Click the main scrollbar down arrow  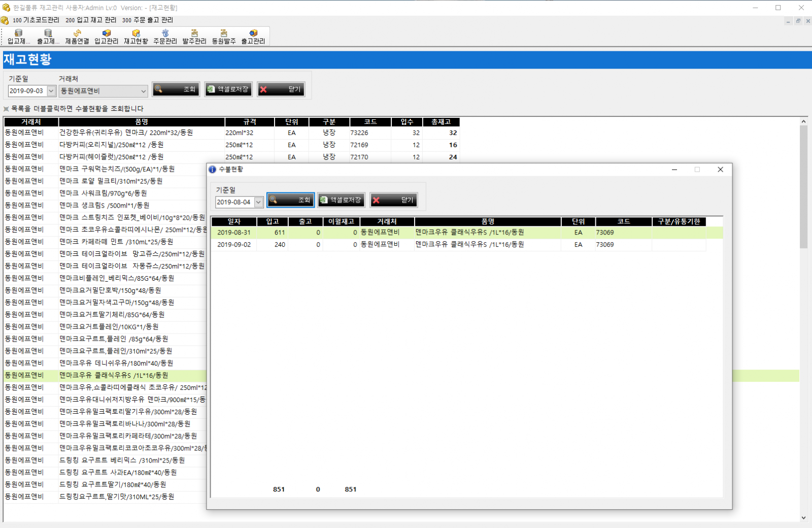coord(803,518)
